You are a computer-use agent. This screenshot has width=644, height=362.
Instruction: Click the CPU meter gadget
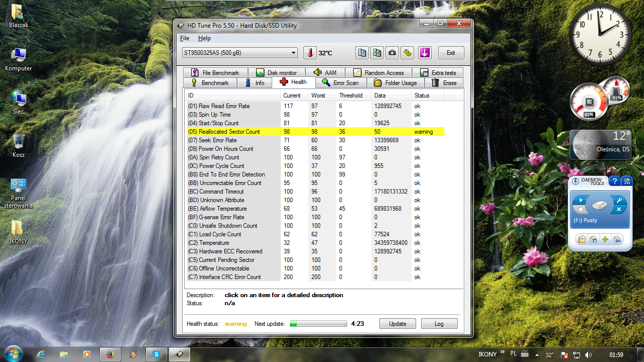600,100
